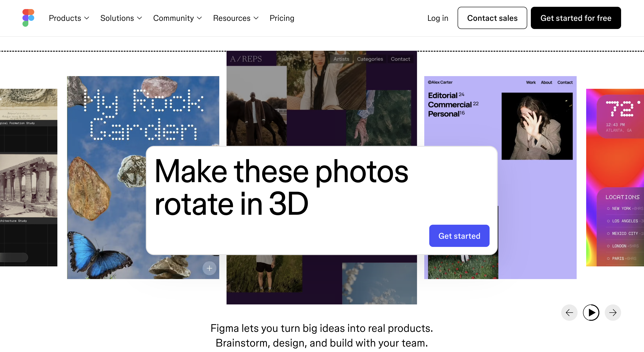Select London radio in Locations list
Viewport: 644px width, 352px height.
coord(608,246)
